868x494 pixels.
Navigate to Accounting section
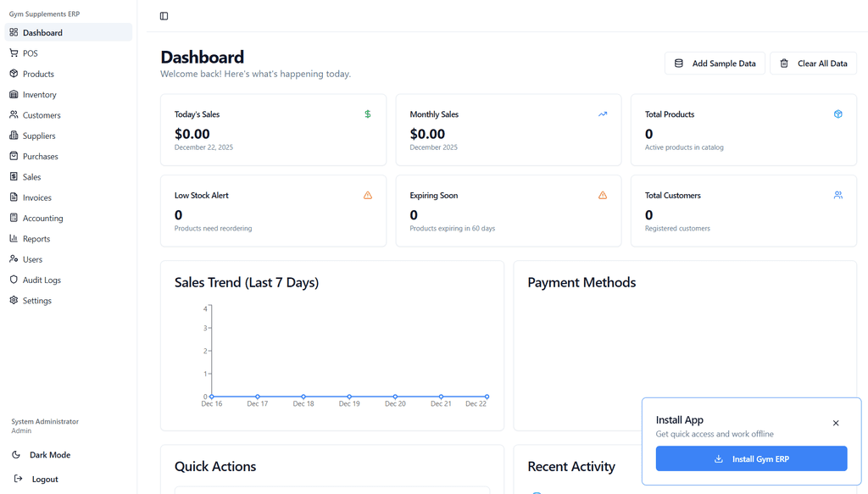[42, 219]
